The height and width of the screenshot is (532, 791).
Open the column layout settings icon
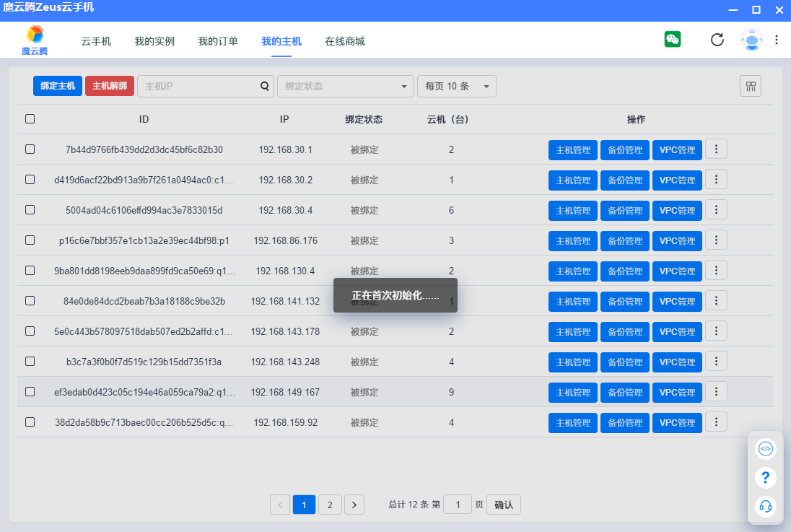point(751,87)
